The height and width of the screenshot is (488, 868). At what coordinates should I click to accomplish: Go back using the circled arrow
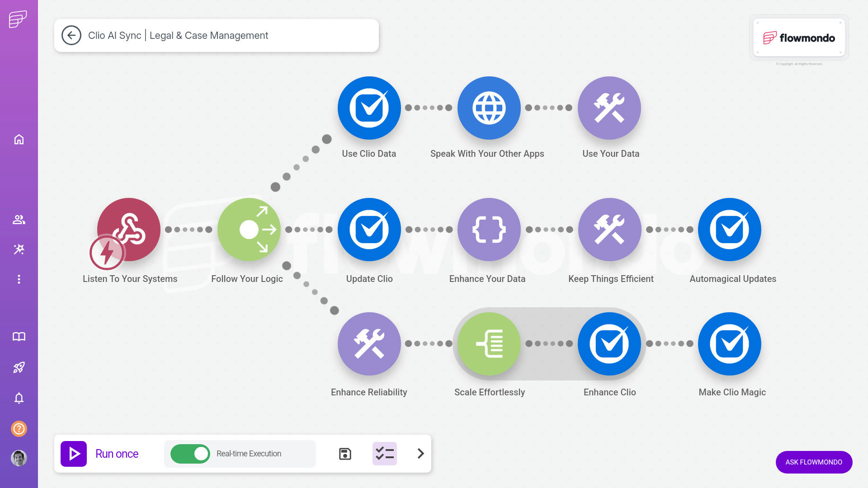[x=71, y=35]
